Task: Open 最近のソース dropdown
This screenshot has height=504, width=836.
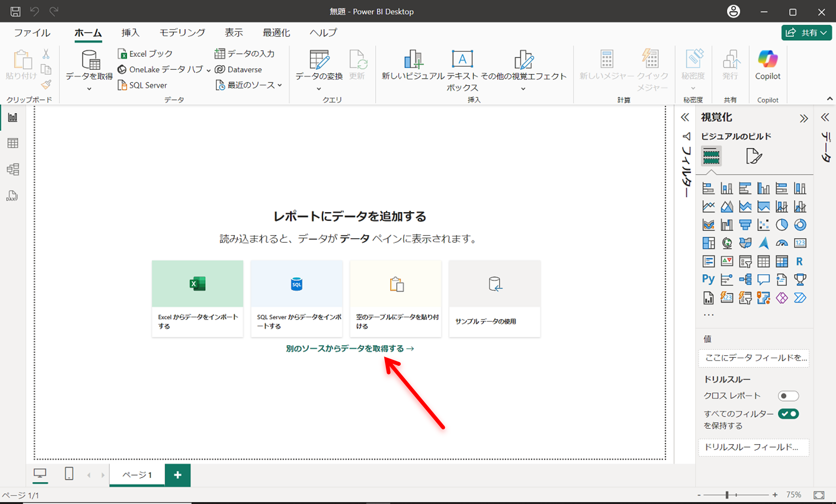Action: click(x=279, y=85)
